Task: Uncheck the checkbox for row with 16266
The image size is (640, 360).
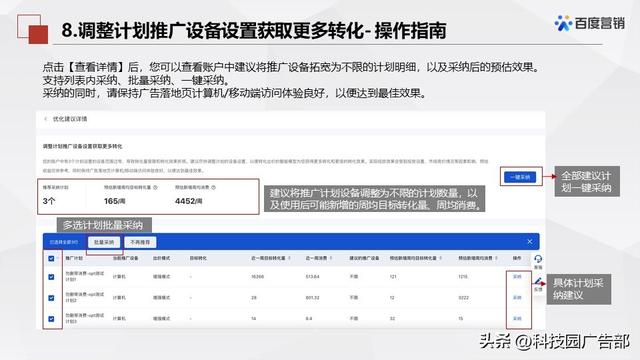Action: coord(51,277)
